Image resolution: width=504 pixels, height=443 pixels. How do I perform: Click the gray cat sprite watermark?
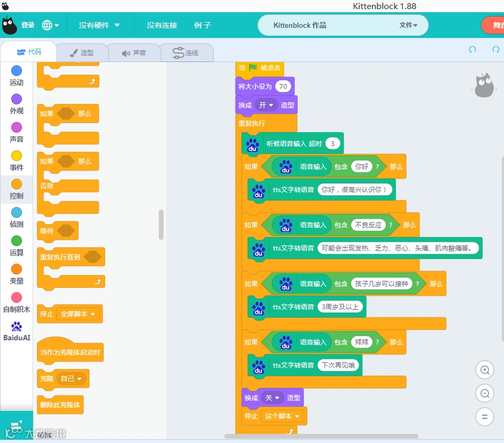(x=484, y=85)
